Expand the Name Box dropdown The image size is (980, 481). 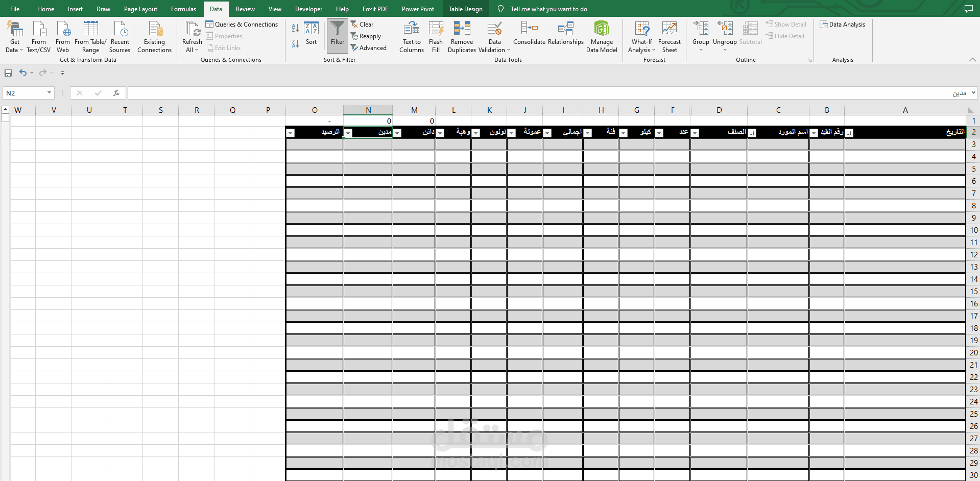point(49,93)
